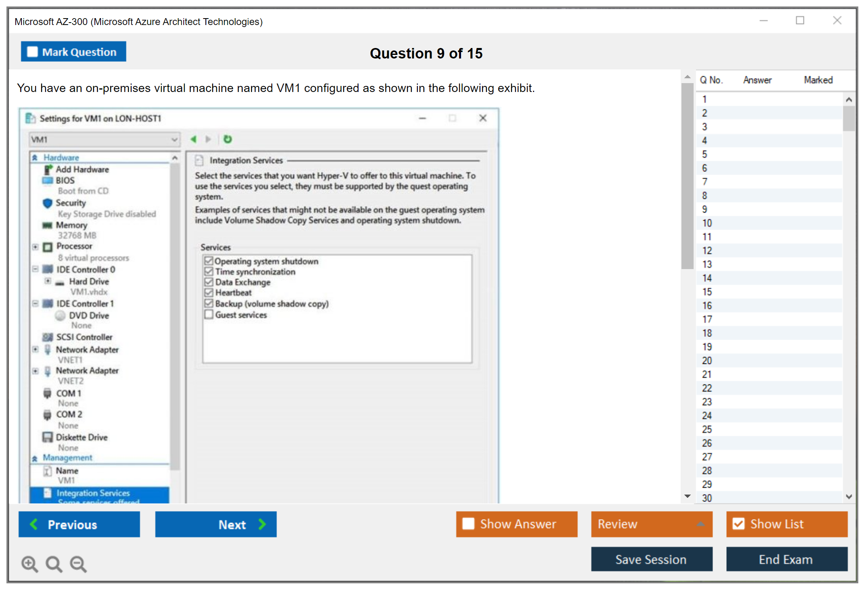Screen dimensions: 868x593
Task: Click the green refresh icon in VM settings
Action: click(228, 139)
